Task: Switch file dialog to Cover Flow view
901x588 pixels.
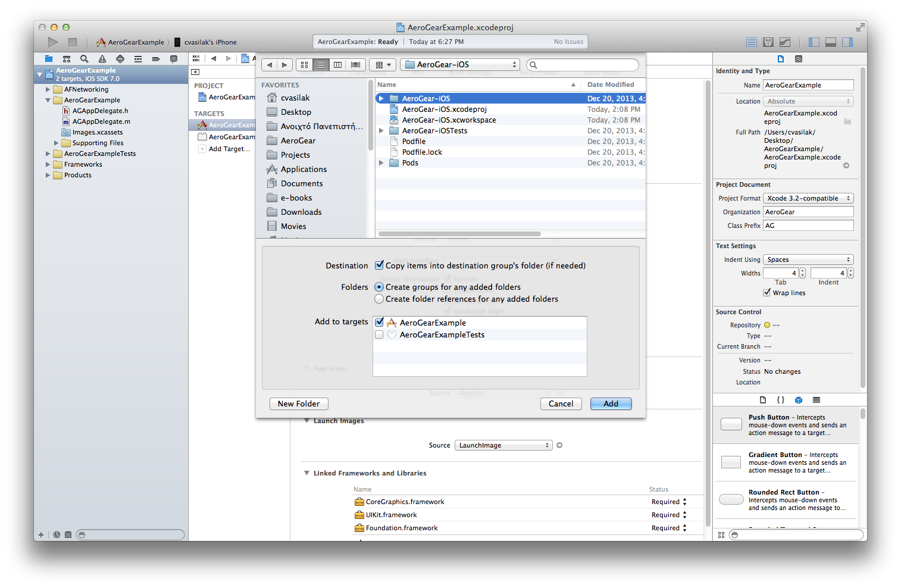Action: pos(355,65)
